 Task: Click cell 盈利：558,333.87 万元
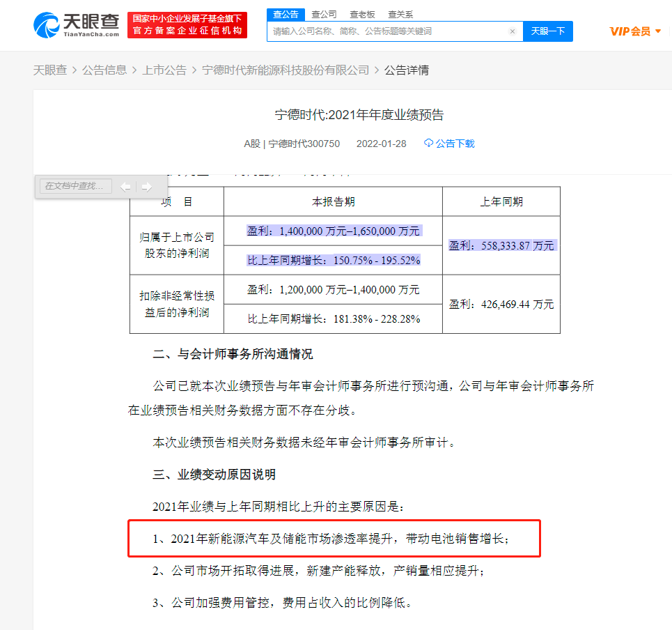(501, 246)
